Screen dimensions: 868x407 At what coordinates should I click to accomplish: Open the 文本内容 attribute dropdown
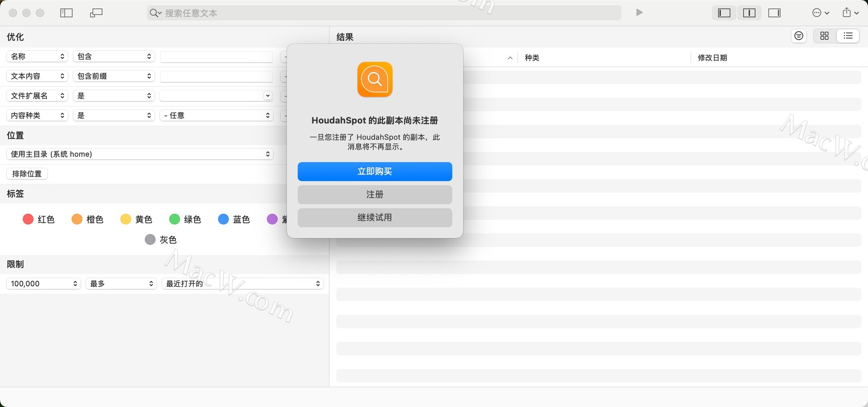tap(37, 76)
